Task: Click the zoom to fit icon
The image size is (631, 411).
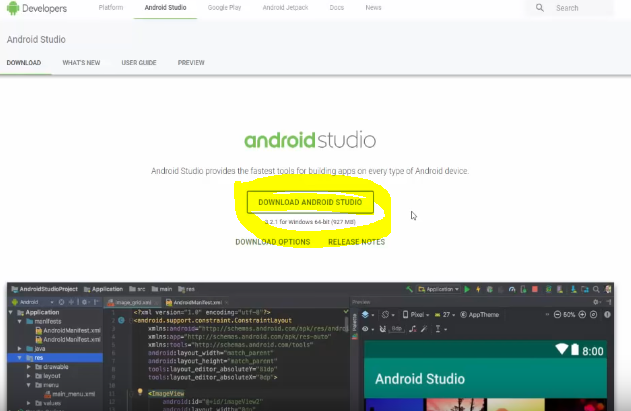Action: click(594, 314)
